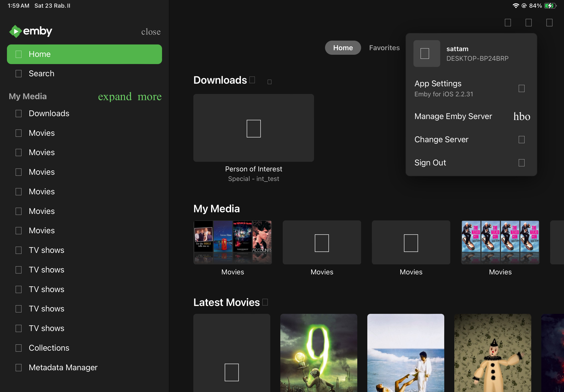Click the Downloads sidebar icon
The image size is (564, 392).
pyautogui.click(x=18, y=114)
